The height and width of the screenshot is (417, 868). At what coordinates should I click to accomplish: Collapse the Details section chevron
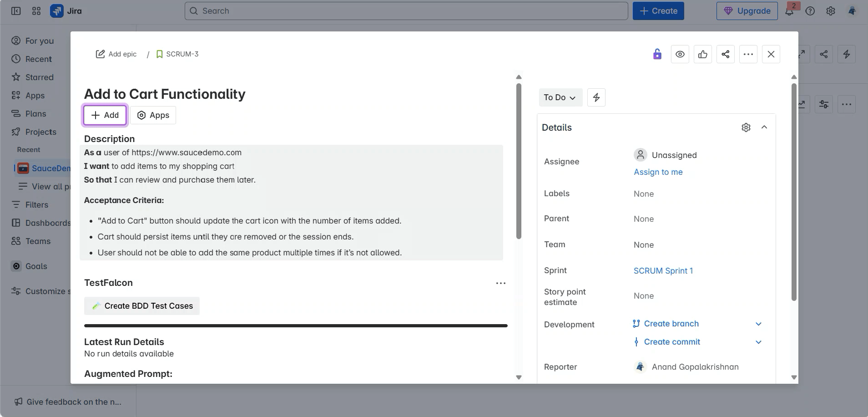(764, 127)
